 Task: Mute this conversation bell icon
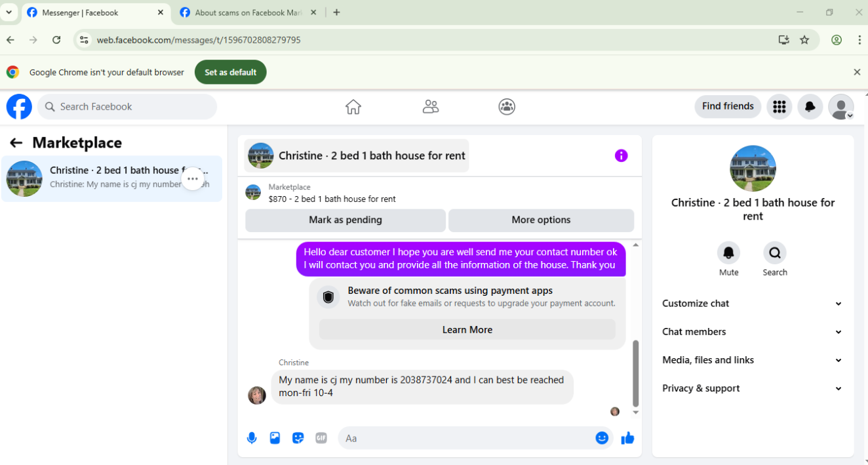(728, 253)
